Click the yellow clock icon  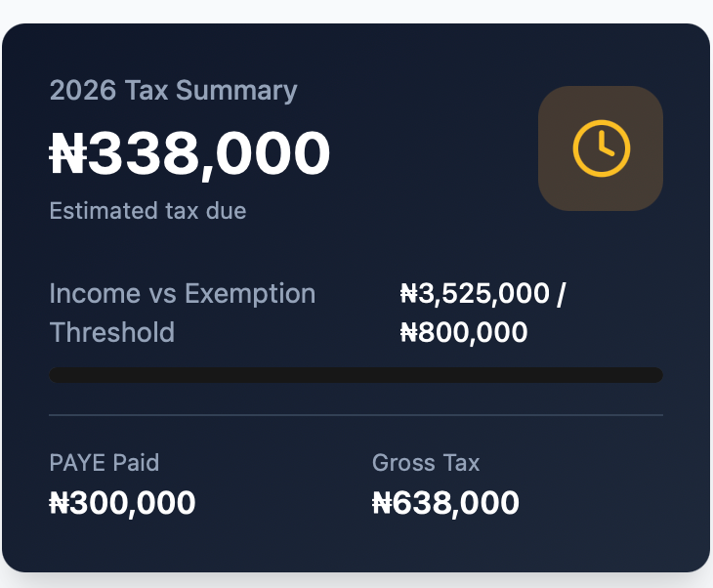[x=601, y=148]
